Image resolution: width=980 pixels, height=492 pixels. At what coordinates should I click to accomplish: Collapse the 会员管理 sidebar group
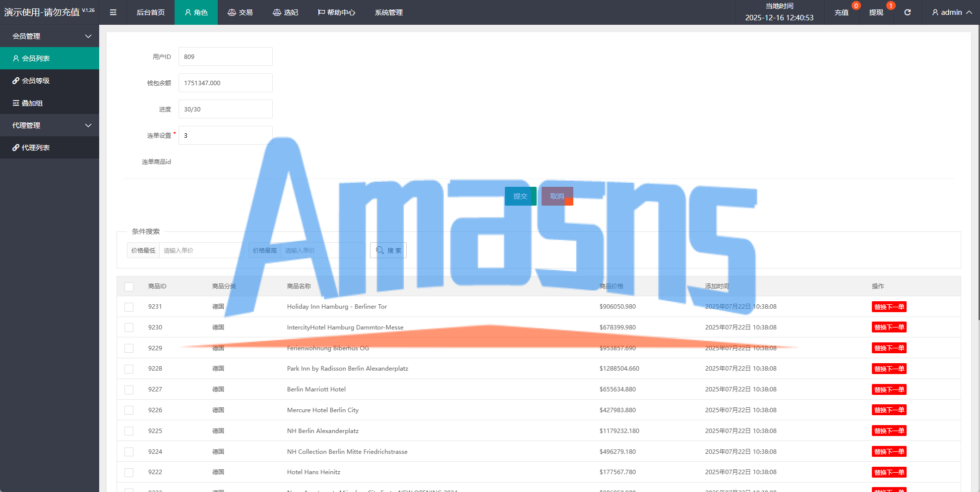(x=50, y=36)
